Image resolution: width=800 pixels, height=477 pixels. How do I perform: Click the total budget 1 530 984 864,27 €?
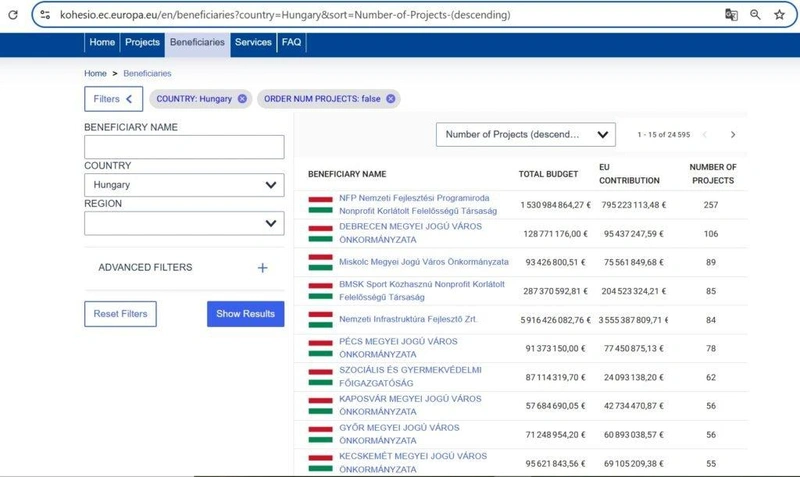pyautogui.click(x=556, y=205)
